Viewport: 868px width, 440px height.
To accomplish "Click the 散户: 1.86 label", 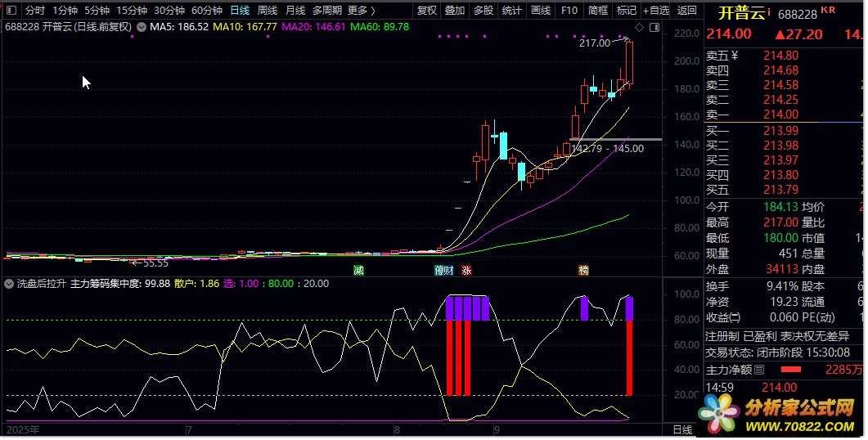I will (x=196, y=284).
